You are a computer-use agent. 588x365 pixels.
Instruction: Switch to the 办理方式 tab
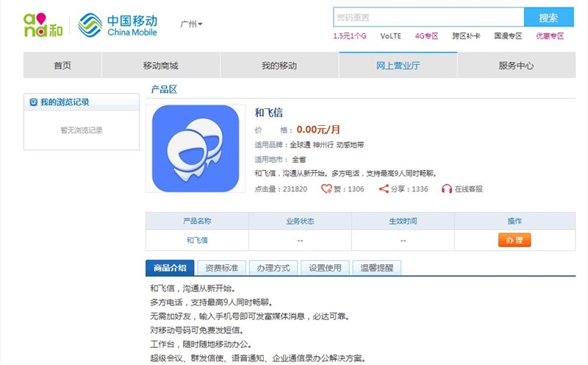[273, 268]
